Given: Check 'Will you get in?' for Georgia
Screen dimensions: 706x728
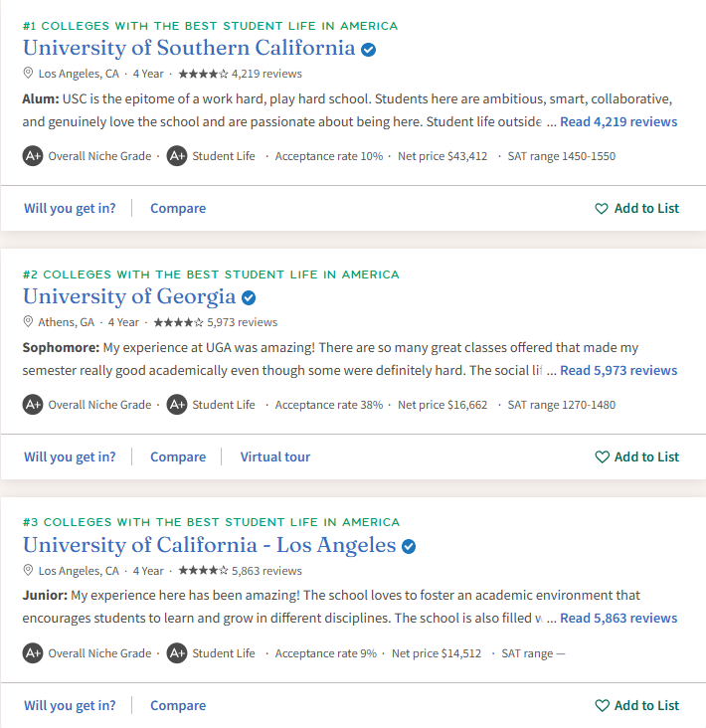Looking at the screenshot, I should click(x=70, y=456).
